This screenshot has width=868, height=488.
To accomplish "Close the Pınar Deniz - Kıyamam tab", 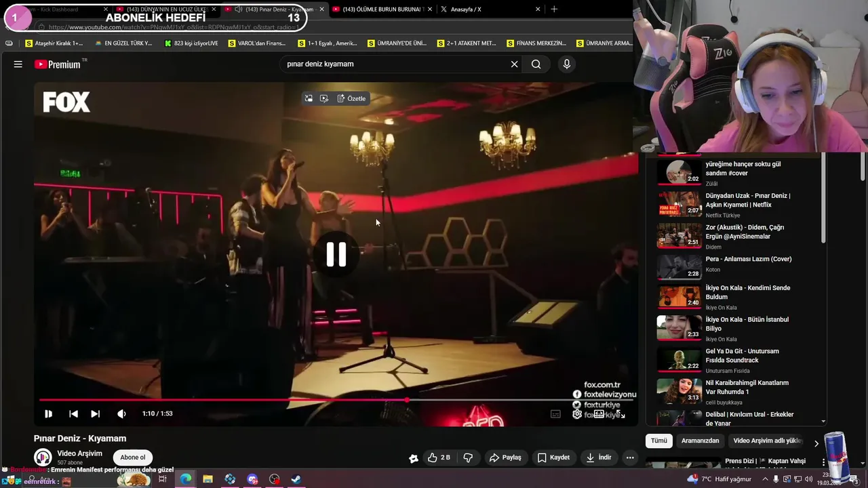I will 321,9.
